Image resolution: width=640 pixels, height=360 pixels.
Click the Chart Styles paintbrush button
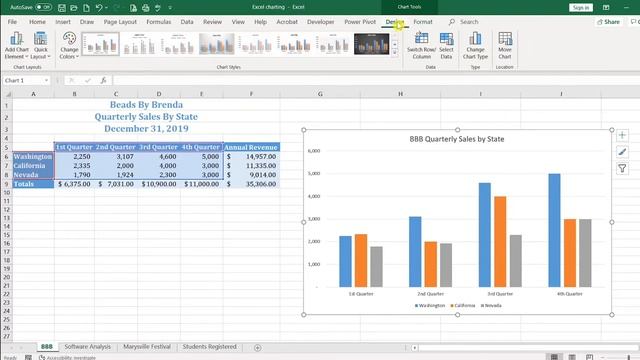tap(622, 152)
